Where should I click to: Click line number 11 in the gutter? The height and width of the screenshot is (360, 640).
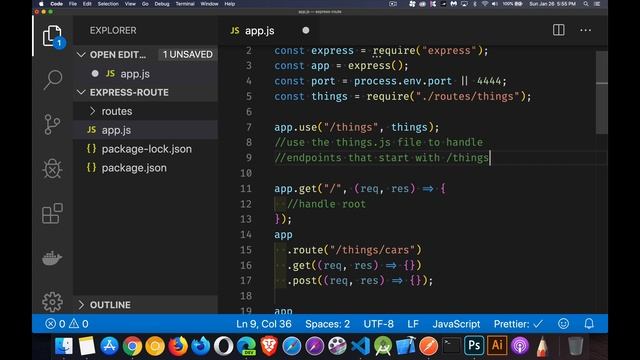[246, 189]
